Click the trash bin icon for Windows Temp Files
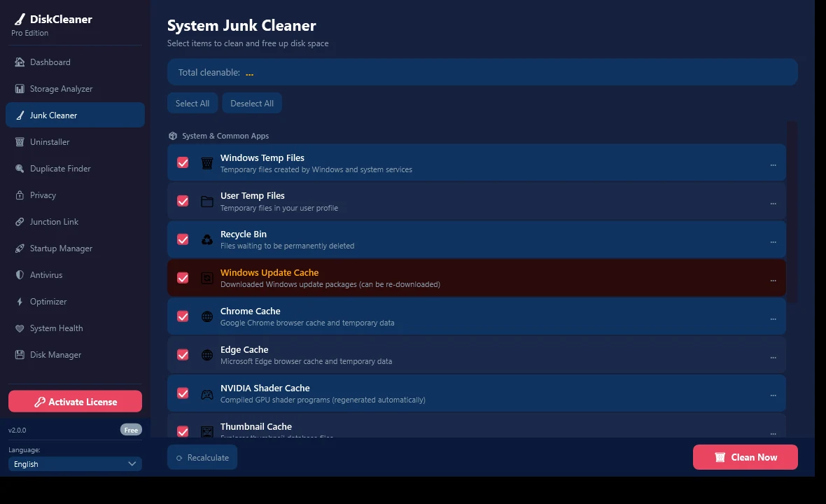 tap(207, 163)
